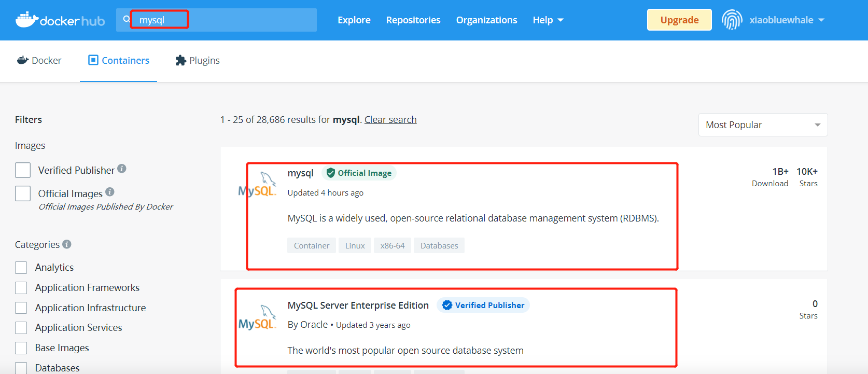Click the Upgrade button

(x=679, y=20)
